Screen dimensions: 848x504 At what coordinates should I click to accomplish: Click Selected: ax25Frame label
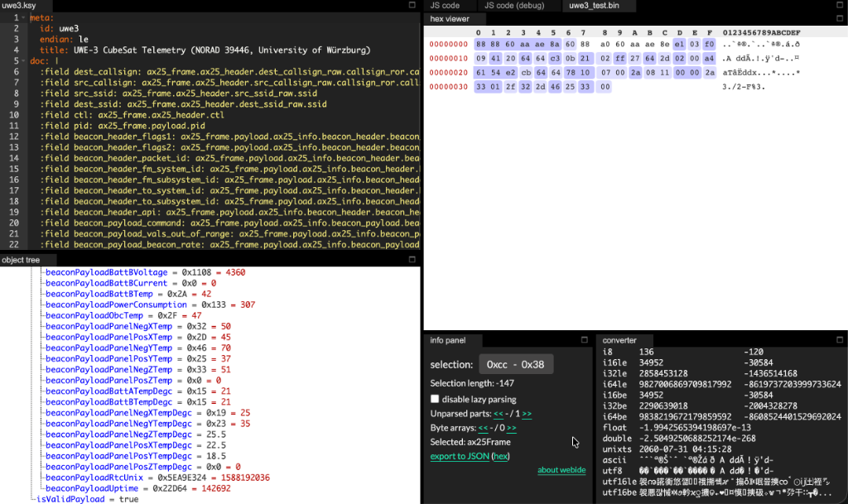point(470,442)
